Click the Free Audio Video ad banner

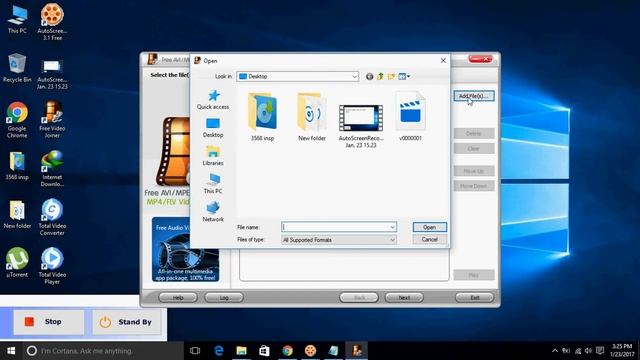[x=186, y=249]
